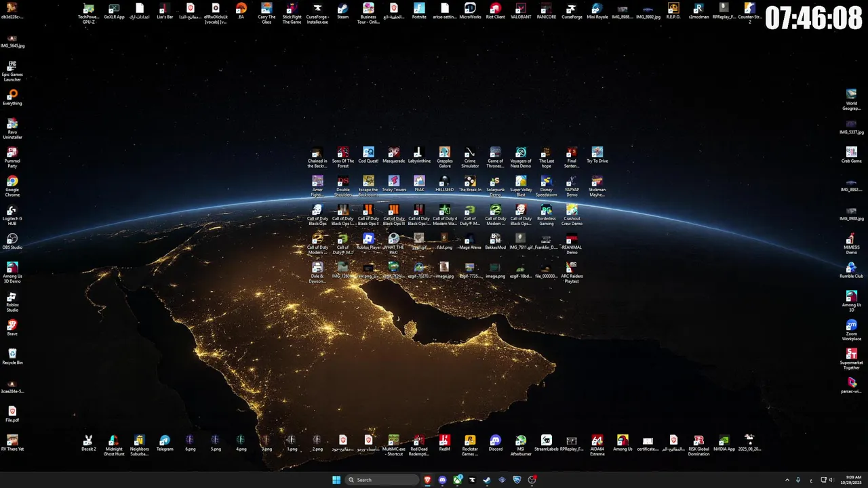Open the Supermarket Together shortcut
This screenshot has width=868, height=488.
coord(852,359)
